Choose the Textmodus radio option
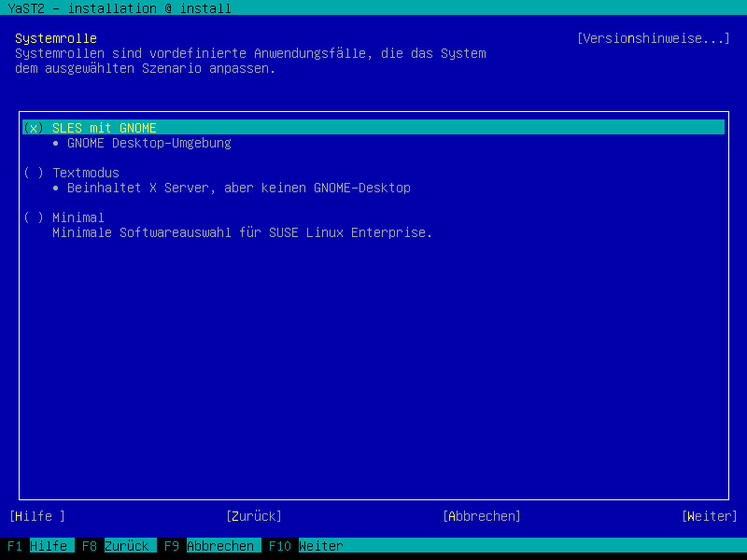 34,173
